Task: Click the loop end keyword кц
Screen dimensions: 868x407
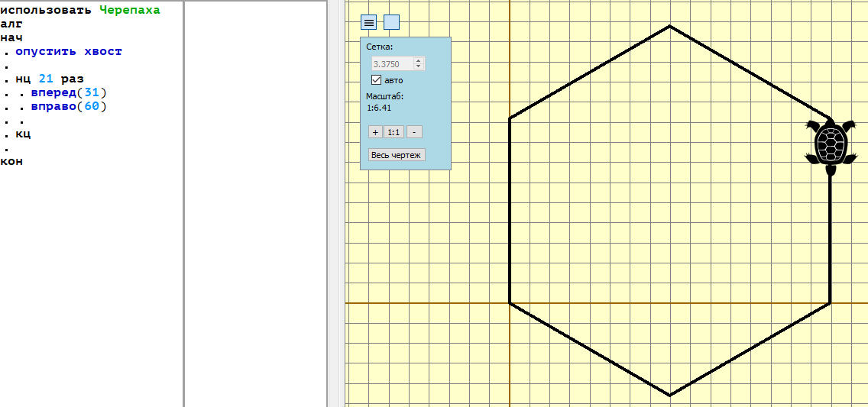Action: tap(23, 134)
